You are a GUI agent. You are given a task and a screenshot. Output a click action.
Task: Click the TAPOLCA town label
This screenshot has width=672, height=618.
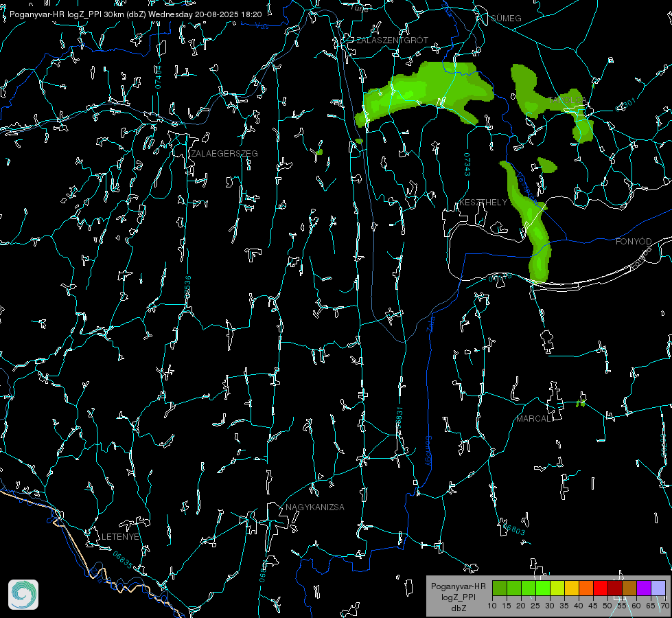(568, 100)
